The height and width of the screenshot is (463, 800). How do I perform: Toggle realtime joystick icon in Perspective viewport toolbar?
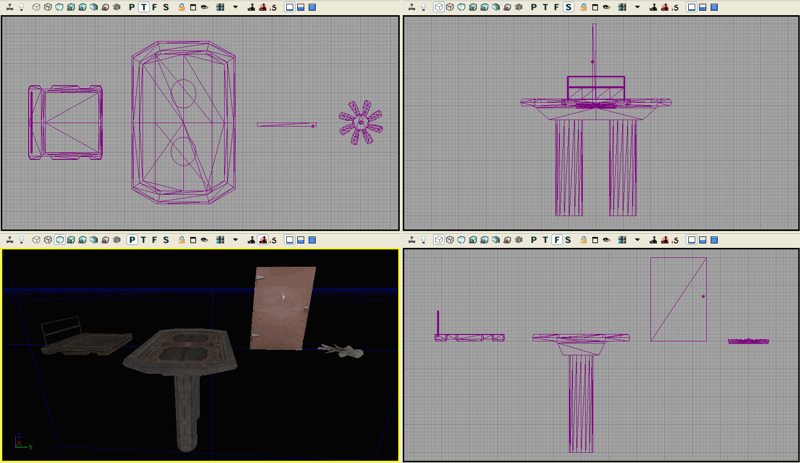coord(10,240)
